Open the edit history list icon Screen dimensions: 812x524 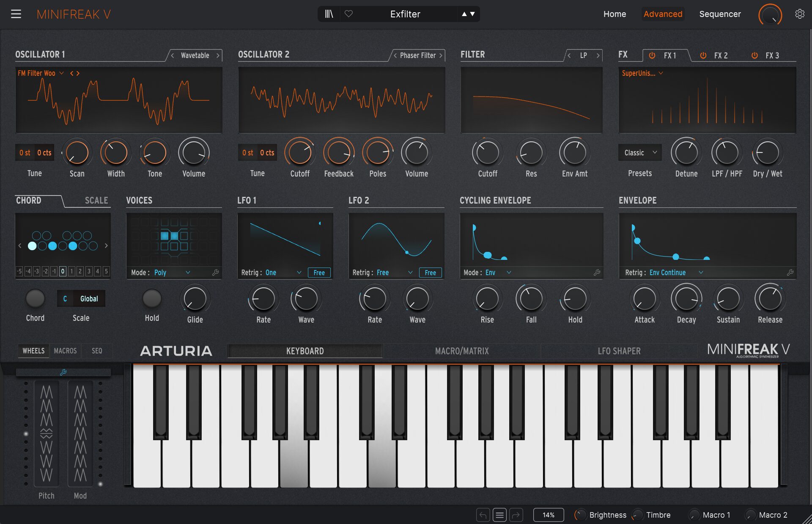(x=499, y=515)
